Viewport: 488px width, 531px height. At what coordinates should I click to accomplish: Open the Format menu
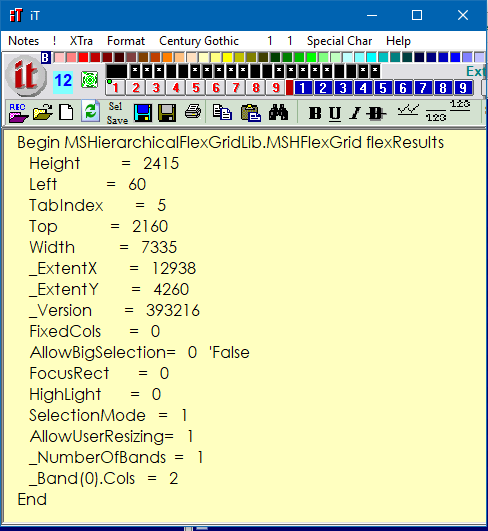126,41
